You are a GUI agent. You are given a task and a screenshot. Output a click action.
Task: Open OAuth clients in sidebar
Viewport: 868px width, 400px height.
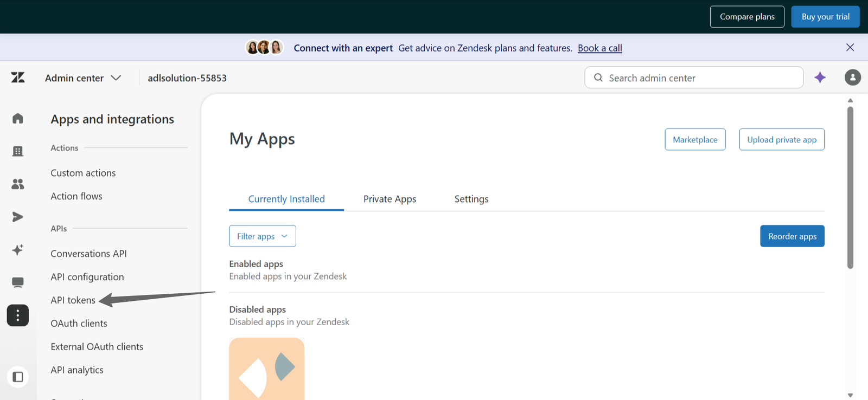(79, 324)
